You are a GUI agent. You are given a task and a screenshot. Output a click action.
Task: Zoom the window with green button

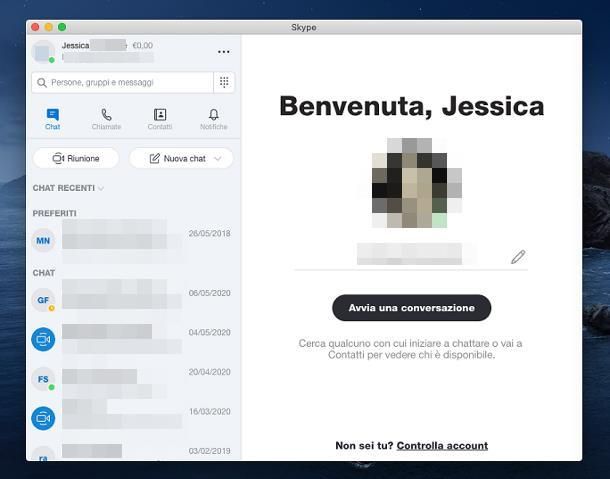coord(62,27)
